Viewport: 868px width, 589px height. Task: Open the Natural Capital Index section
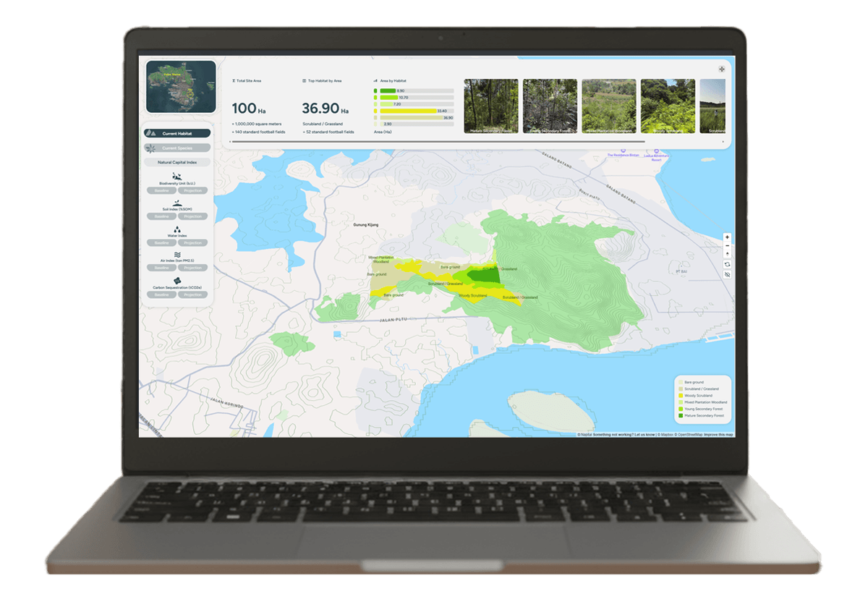(177, 162)
